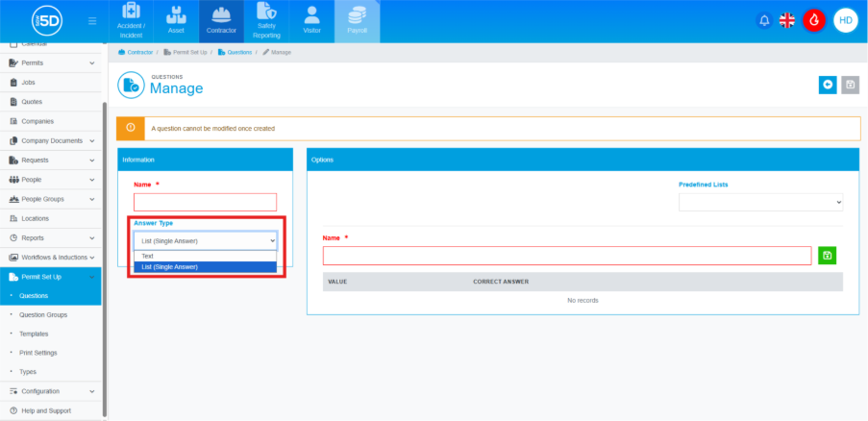Image resolution: width=868 pixels, height=421 pixels.
Task: Go back using the arrow button
Action: click(x=828, y=85)
